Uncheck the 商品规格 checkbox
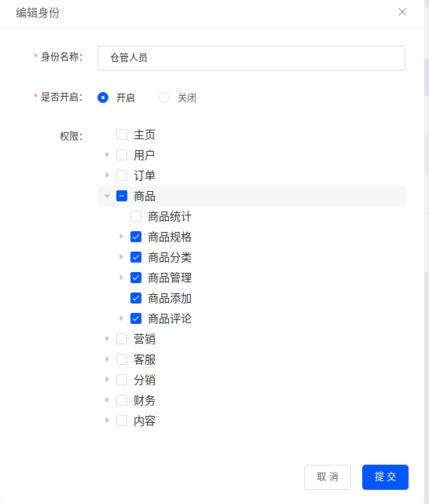The height and width of the screenshot is (504, 429). (136, 237)
